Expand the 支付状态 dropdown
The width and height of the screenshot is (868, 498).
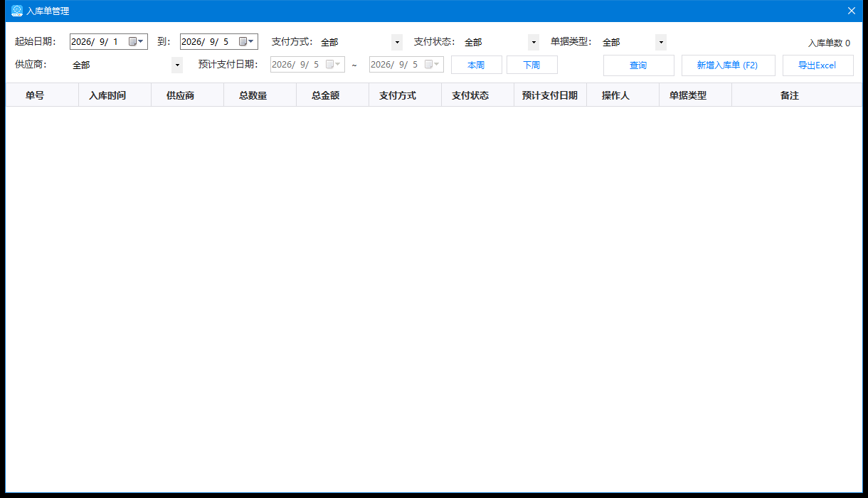[534, 43]
